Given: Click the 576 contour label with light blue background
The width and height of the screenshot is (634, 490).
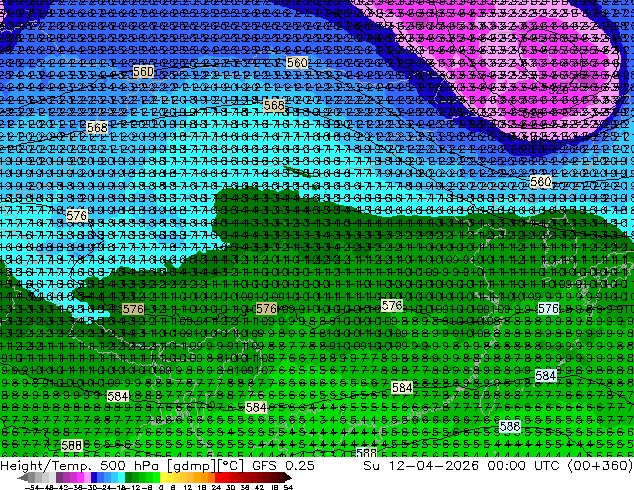Looking at the screenshot, I should [x=548, y=309].
